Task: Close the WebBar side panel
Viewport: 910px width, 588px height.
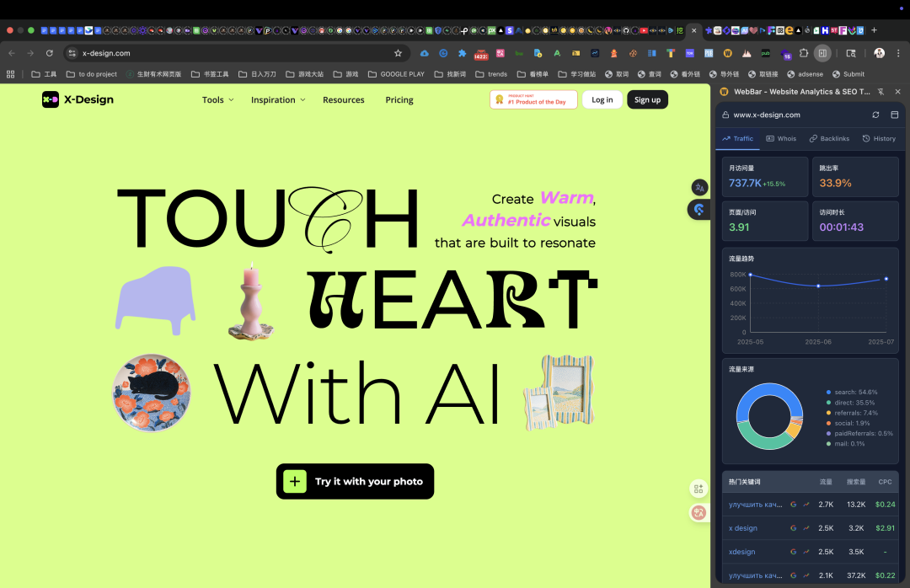Action: pyautogui.click(x=898, y=92)
